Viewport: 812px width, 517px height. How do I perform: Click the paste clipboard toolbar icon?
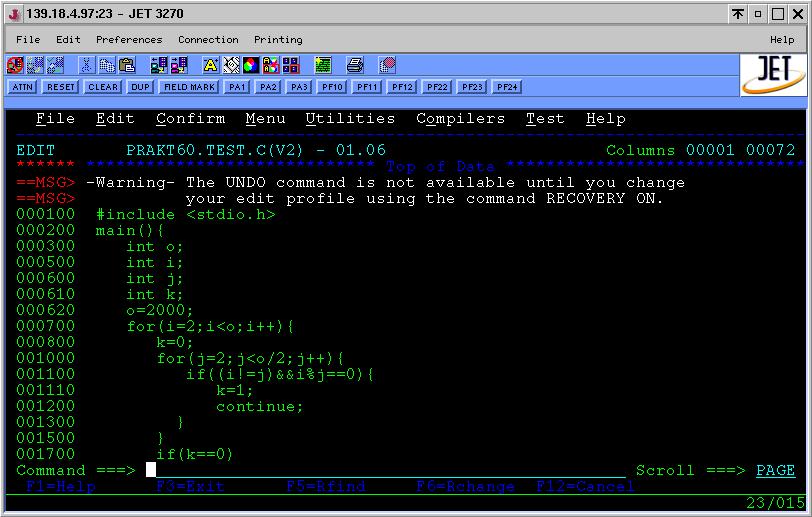(x=127, y=65)
